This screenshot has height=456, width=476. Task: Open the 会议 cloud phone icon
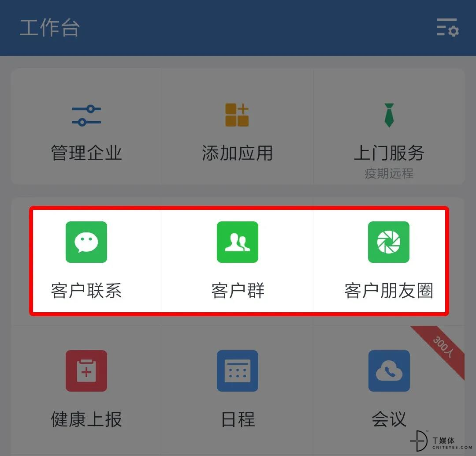pos(389,370)
